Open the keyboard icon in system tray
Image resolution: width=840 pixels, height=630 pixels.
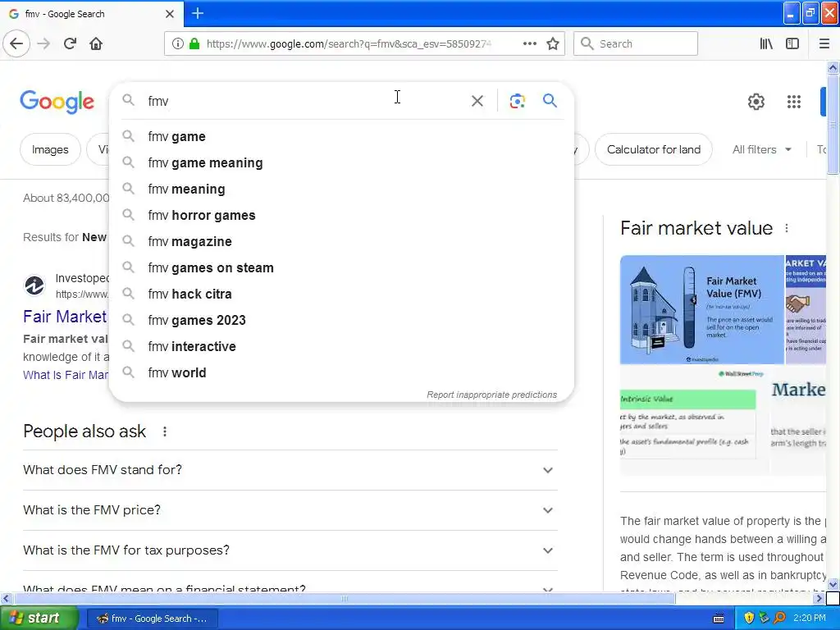click(x=719, y=619)
